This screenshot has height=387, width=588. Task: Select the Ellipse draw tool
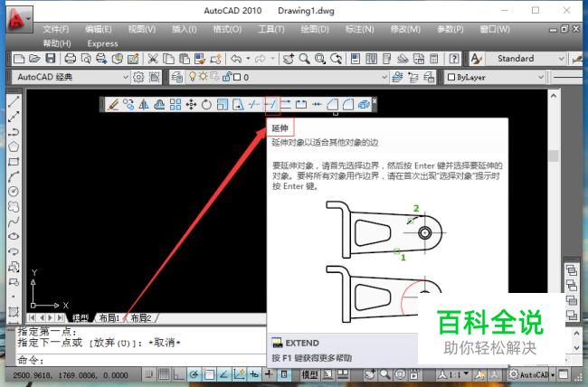(14, 236)
